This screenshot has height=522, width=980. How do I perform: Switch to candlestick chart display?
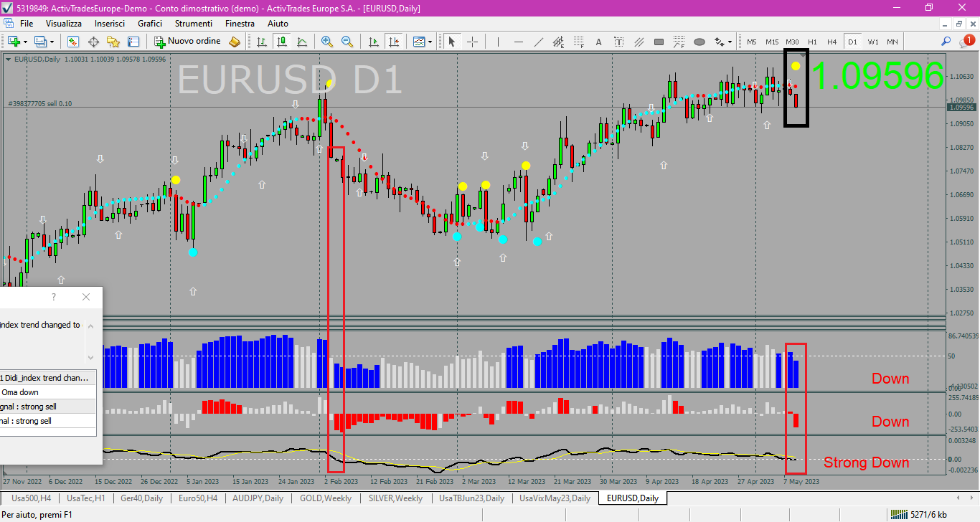[x=282, y=42]
